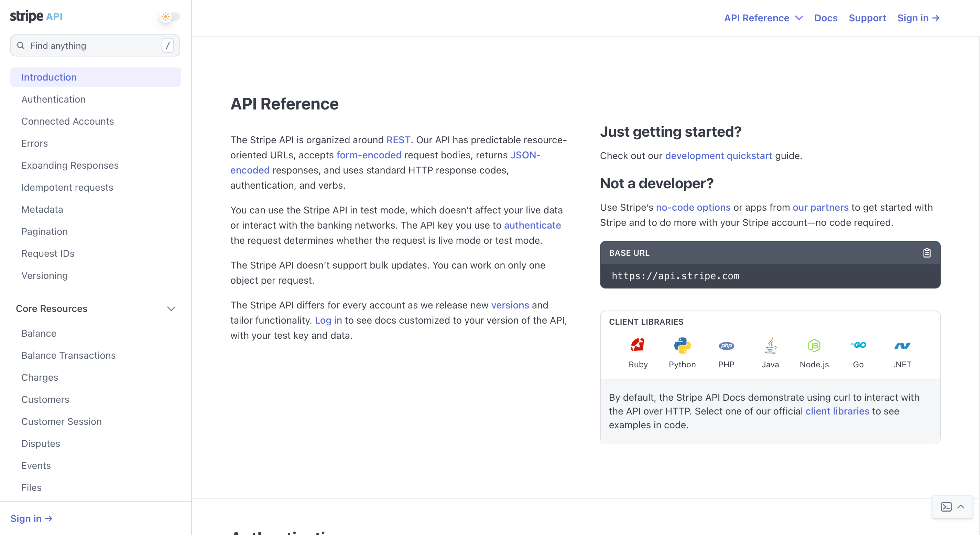Screen dimensions: 980x535
Task: Select the .NET client library icon
Action: tap(902, 345)
